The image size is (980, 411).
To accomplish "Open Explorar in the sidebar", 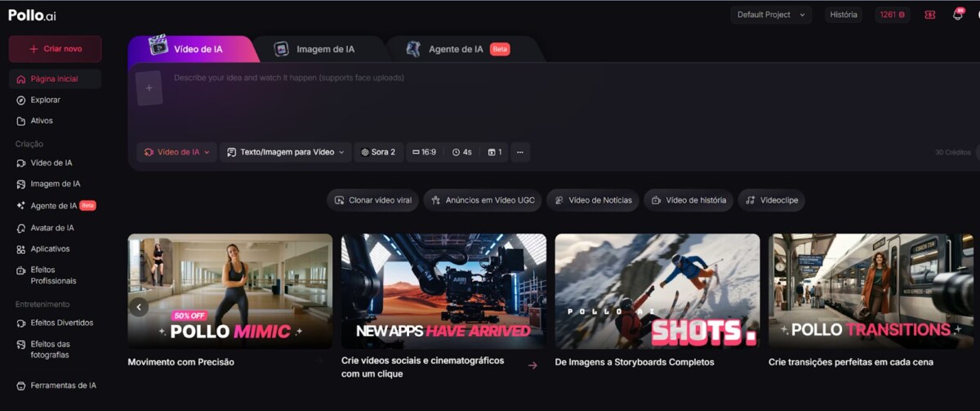I will coord(45,100).
